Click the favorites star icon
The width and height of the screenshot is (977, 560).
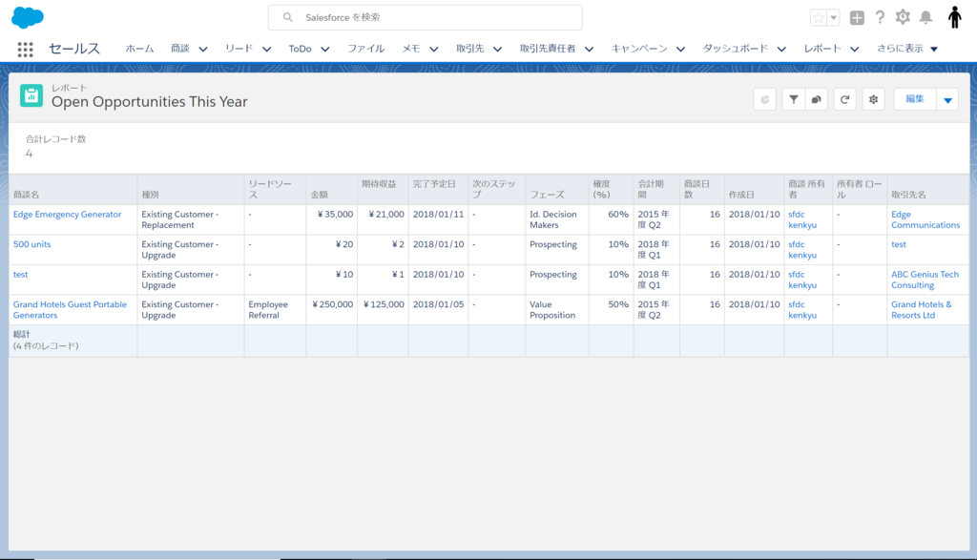click(x=818, y=17)
